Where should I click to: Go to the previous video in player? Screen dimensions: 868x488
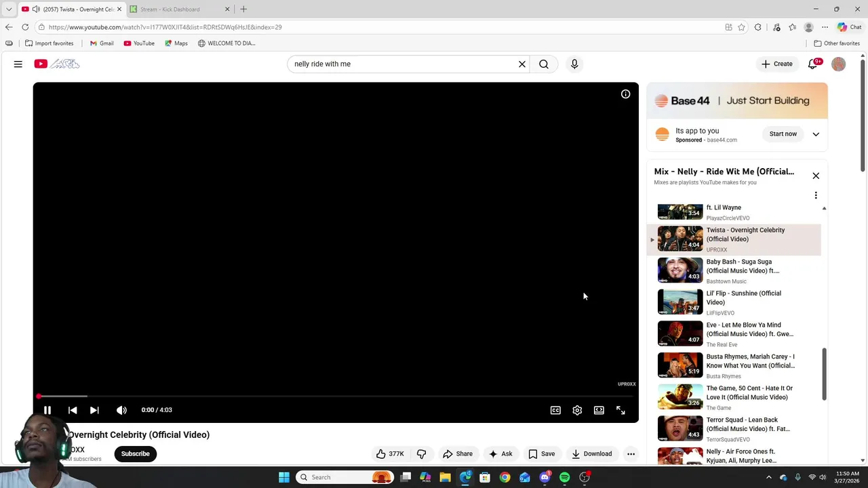pos(73,410)
